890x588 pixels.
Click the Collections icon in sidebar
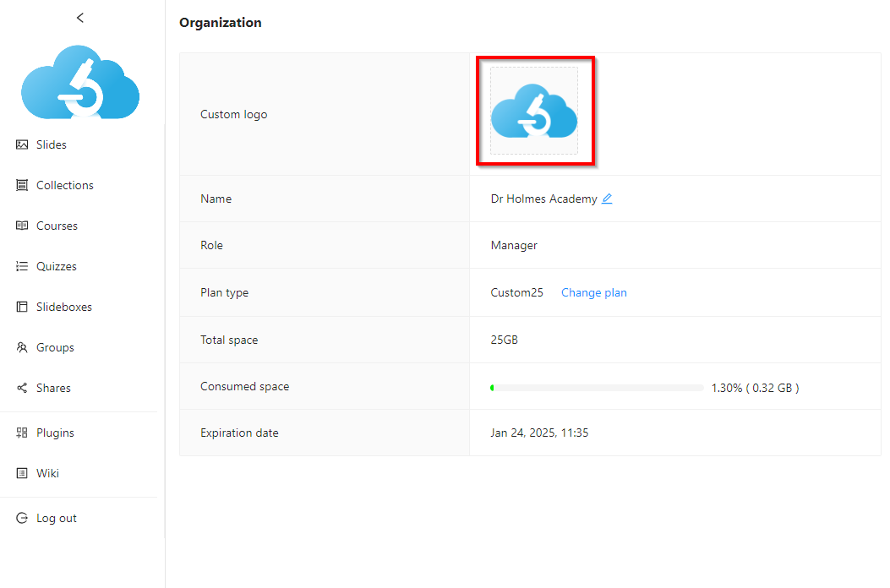pyautogui.click(x=22, y=185)
